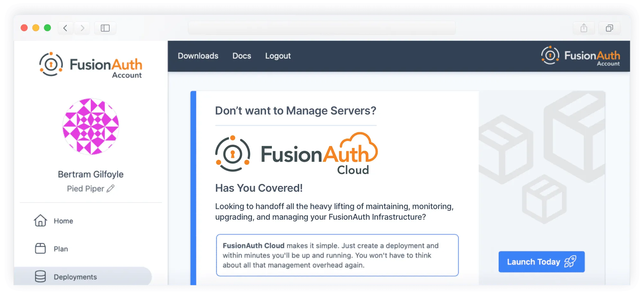Click the yellow window minimize button
Image resolution: width=644 pixels, height=294 pixels.
click(36, 28)
